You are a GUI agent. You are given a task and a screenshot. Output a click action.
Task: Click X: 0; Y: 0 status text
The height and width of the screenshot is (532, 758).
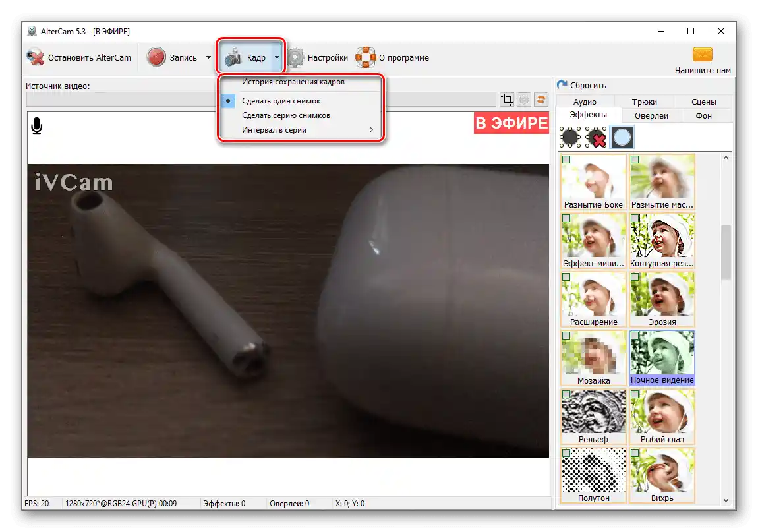pyautogui.click(x=350, y=504)
